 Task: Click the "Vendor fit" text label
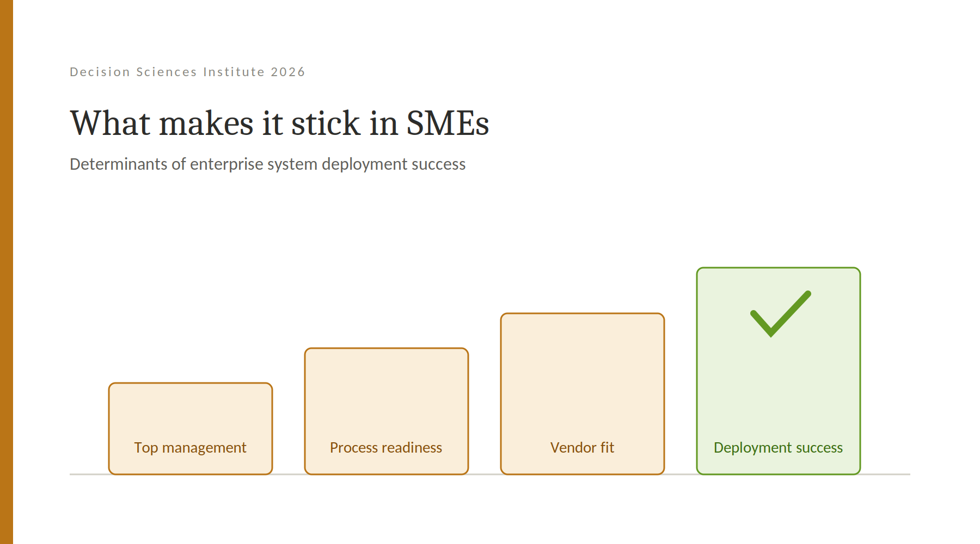click(x=582, y=448)
